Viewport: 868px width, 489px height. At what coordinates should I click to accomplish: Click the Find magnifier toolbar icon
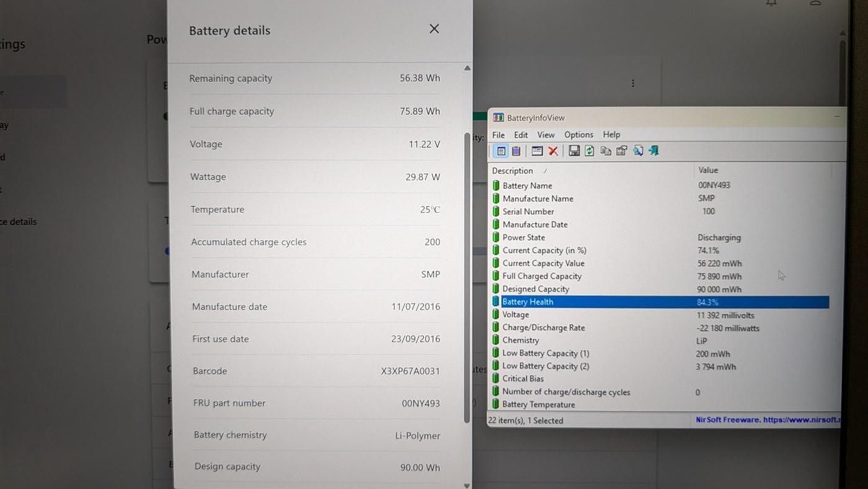[x=638, y=151]
